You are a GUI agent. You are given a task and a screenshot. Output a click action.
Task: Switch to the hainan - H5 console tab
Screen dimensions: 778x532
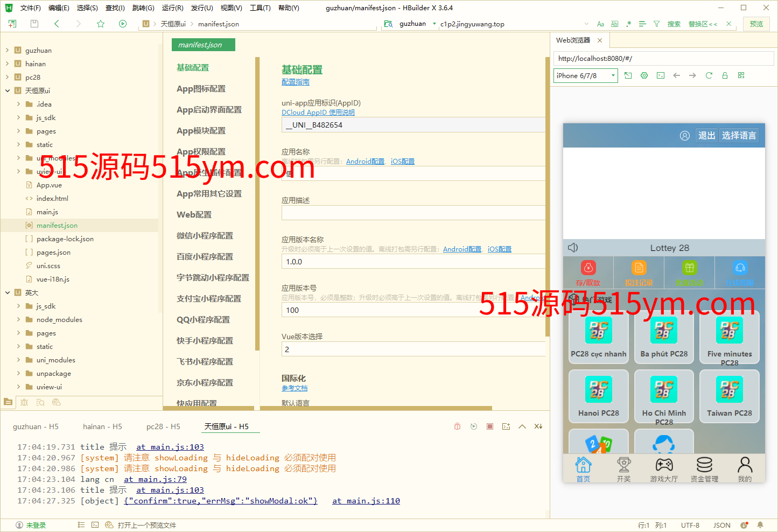click(x=102, y=426)
